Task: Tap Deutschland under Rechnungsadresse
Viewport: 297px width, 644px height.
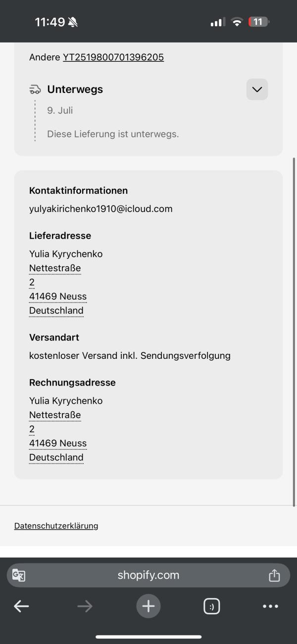Action: click(x=56, y=458)
